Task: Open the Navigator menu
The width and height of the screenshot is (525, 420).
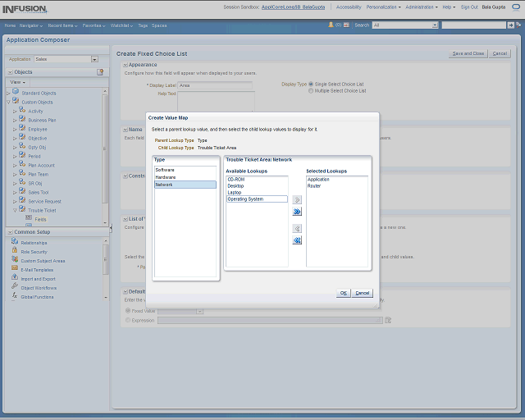Action: [x=30, y=25]
